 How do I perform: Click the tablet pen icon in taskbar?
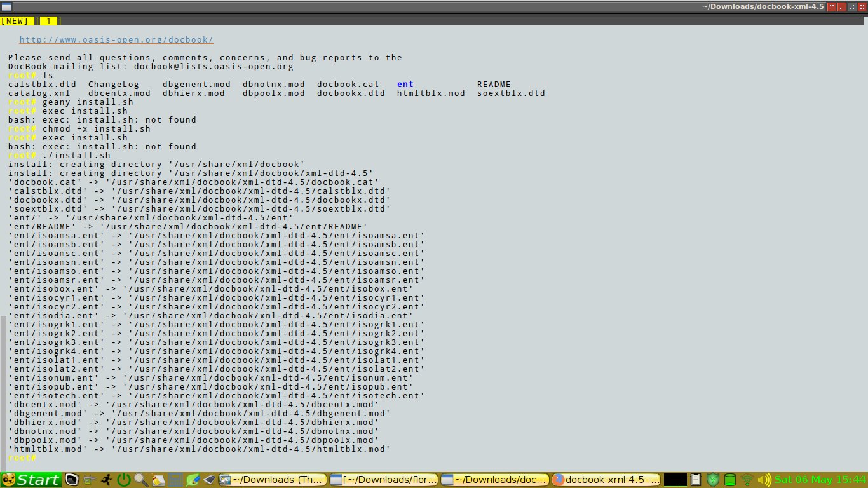(210, 480)
